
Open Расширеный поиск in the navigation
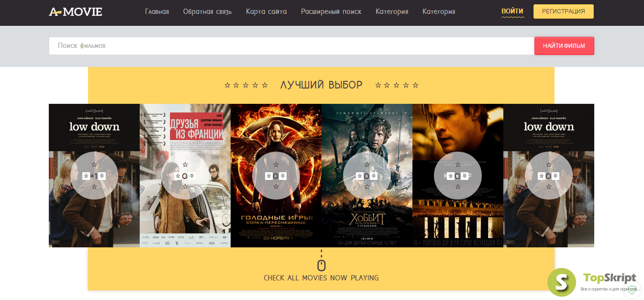(331, 11)
